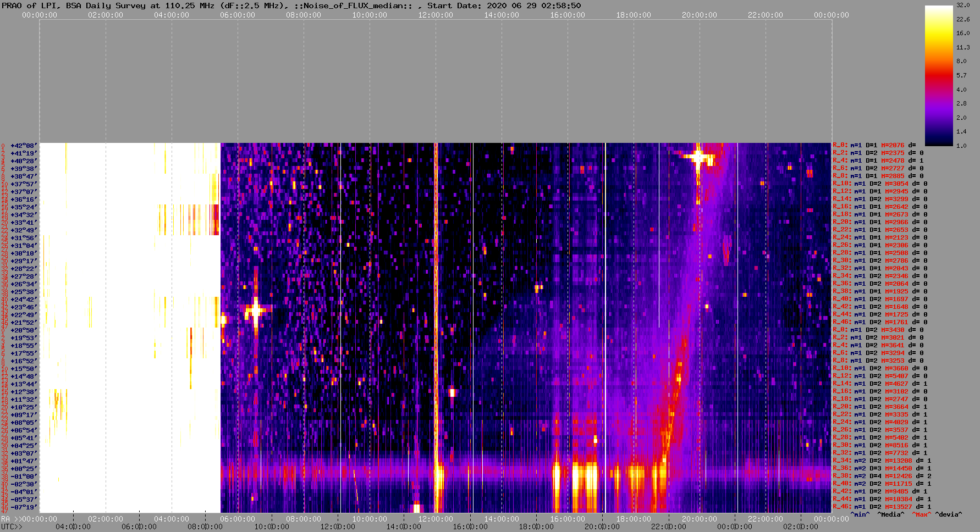Click the beam row with M=3299
The height and width of the screenshot is (532, 980).
tap(880, 199)
